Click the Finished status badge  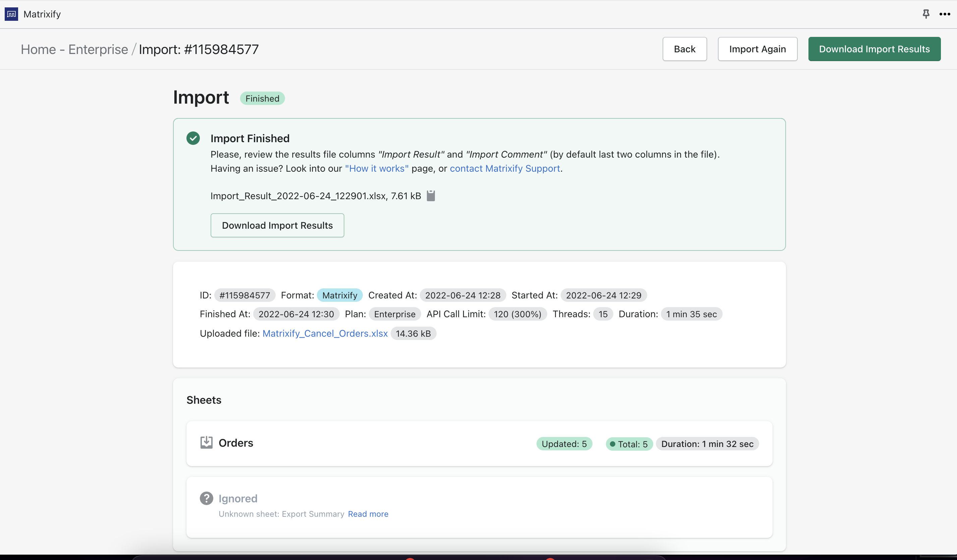point(262,99)
